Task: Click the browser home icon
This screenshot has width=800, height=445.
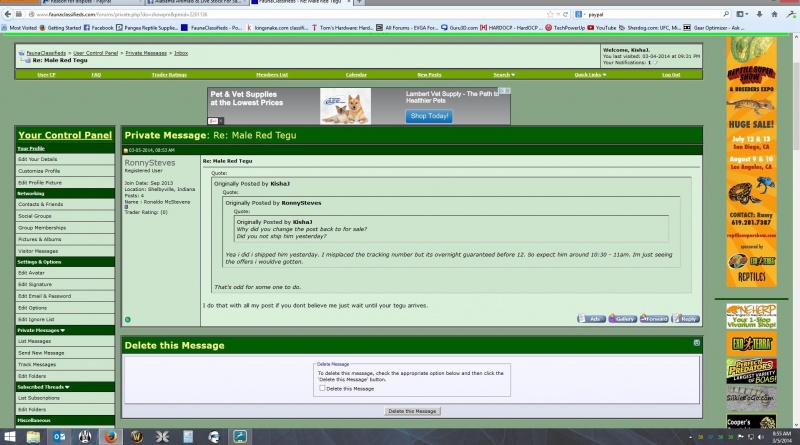Action: pos(774,14)
